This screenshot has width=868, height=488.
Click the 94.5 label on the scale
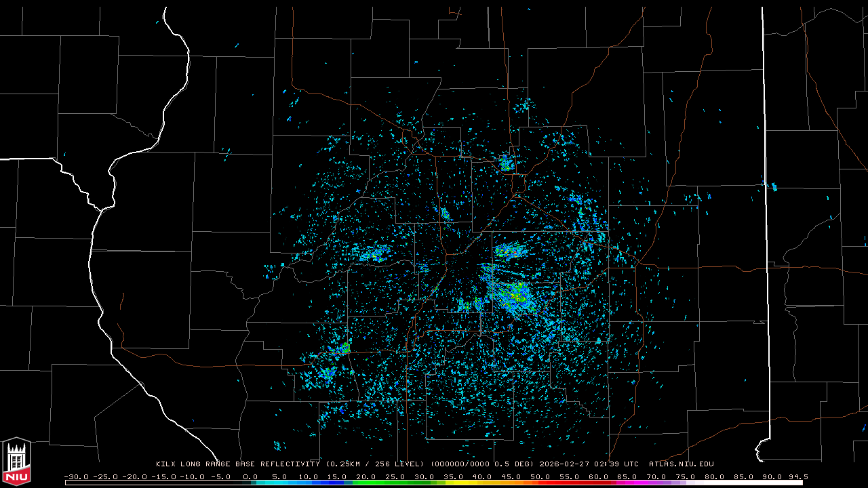[797, 476]
